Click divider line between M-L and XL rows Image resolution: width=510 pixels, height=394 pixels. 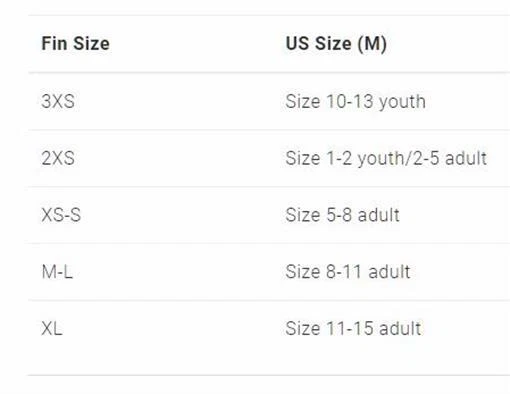click(x=269, y=300)
